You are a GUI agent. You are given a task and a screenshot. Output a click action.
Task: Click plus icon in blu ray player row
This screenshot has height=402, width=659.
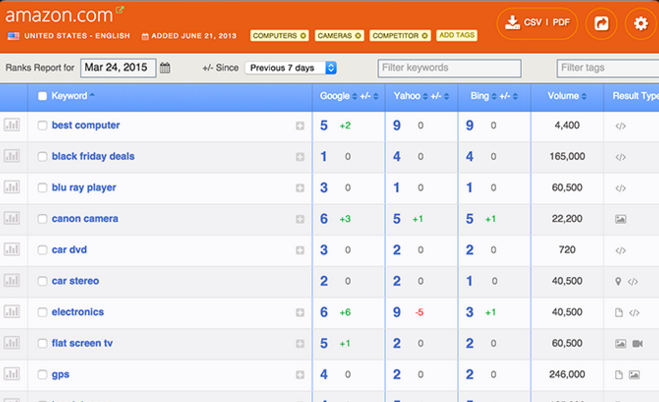coord(300,188)
